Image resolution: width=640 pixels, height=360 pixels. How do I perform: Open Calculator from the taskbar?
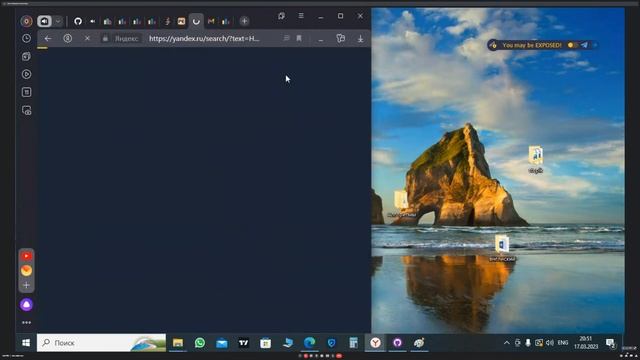tap(353, 343)
